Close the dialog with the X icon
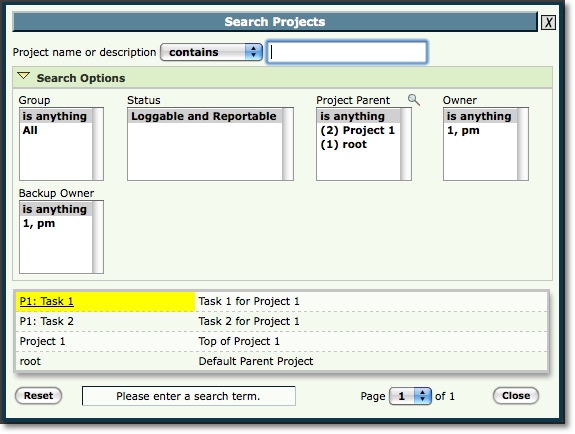 click(x=548, y=23)
